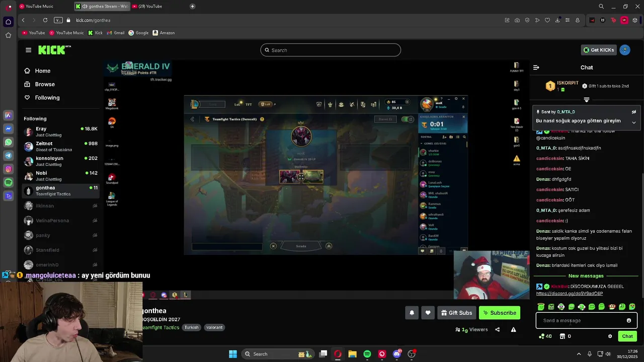
Task: Open Opera profile account icon
Action: [x=578, y=20]
